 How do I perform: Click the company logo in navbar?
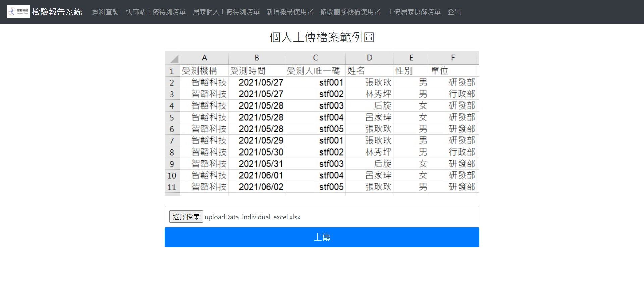[18, 12]
